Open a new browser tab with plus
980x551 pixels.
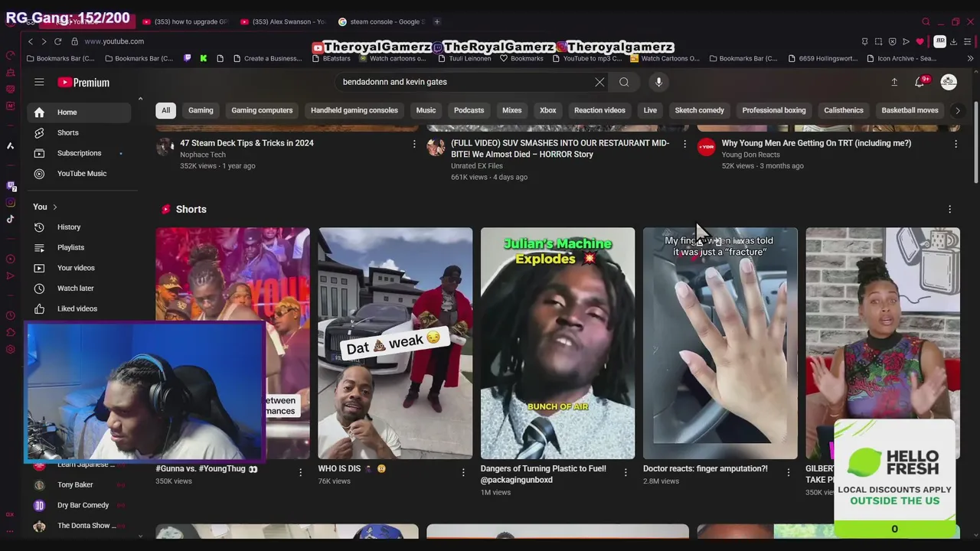click(x=438, y=21)
